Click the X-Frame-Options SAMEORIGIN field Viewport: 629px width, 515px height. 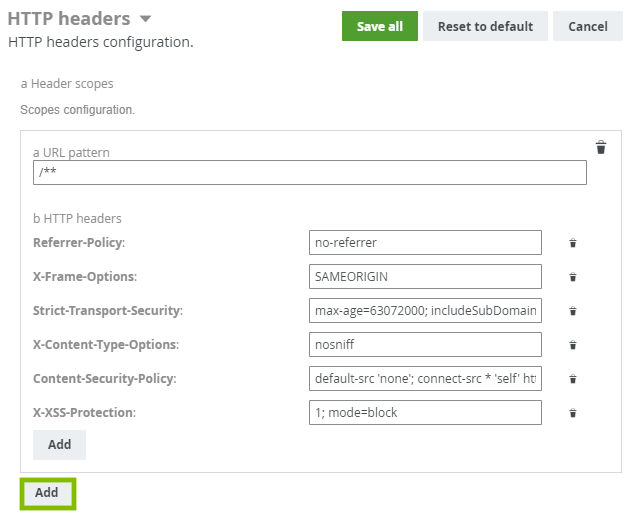(x=425, y=276)
